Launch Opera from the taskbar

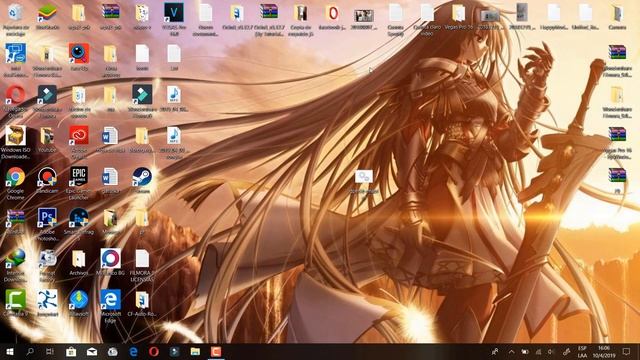(154, 351)
